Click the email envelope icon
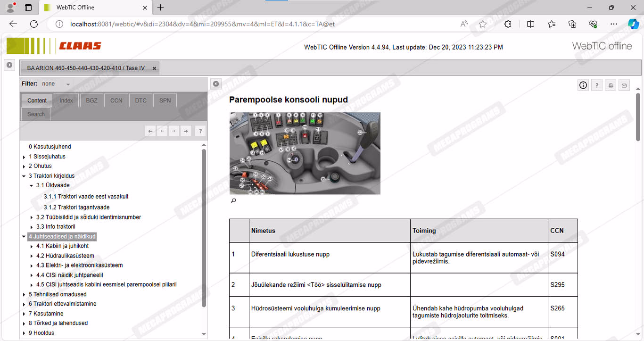644x341 pixels. click(x=624, y=85)
